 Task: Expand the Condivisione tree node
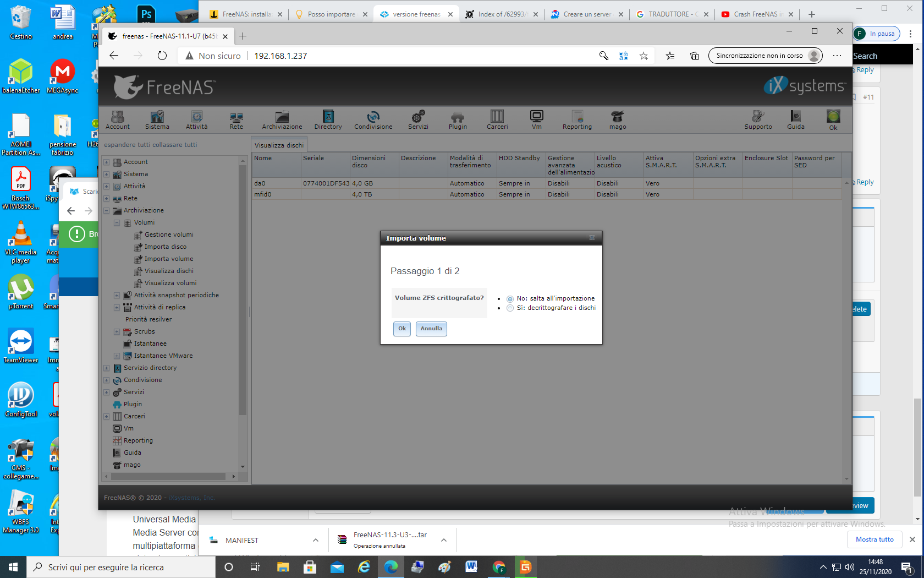[x=106, y=380]
